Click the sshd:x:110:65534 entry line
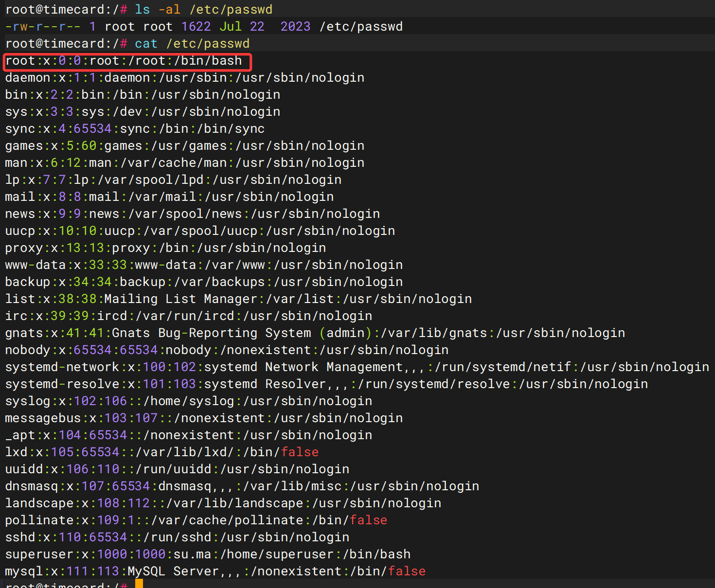This screenshot has width=715, height=588. [x=178, y=537]
